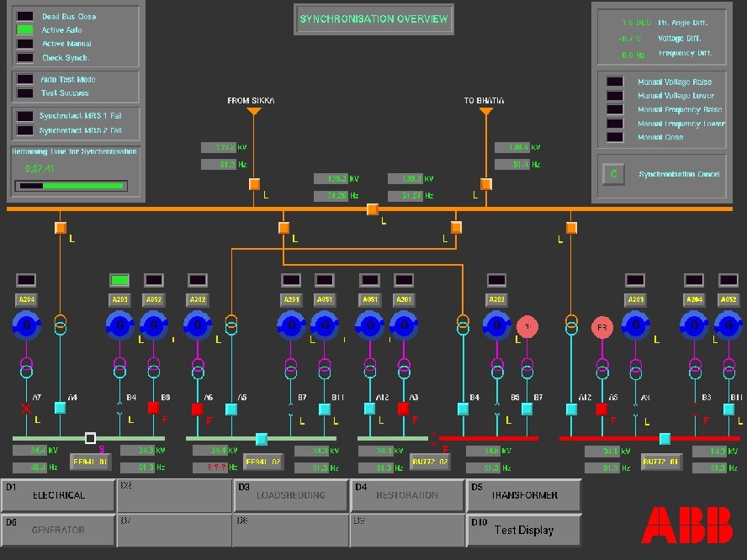Open the orange breaker below FROM SIKKA feeder

(x=255, y=183)
